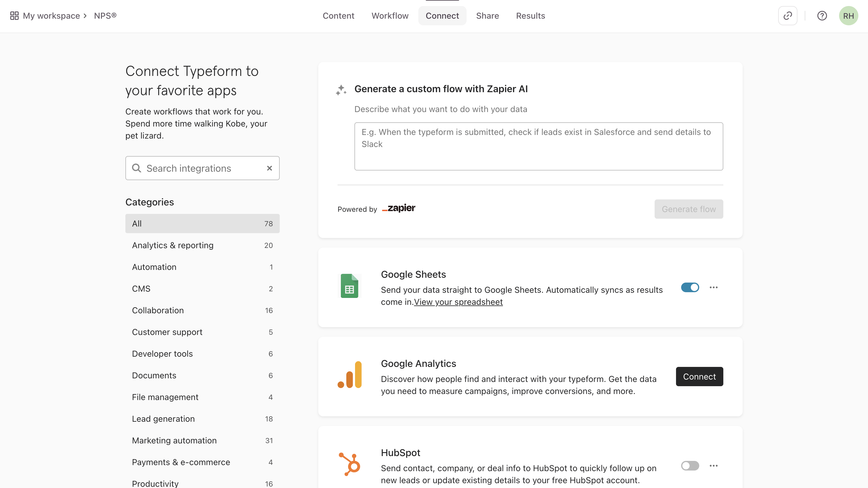Open the RH account avatar
The height and width of the screenshot is (488, 868).
pos(848,16)
